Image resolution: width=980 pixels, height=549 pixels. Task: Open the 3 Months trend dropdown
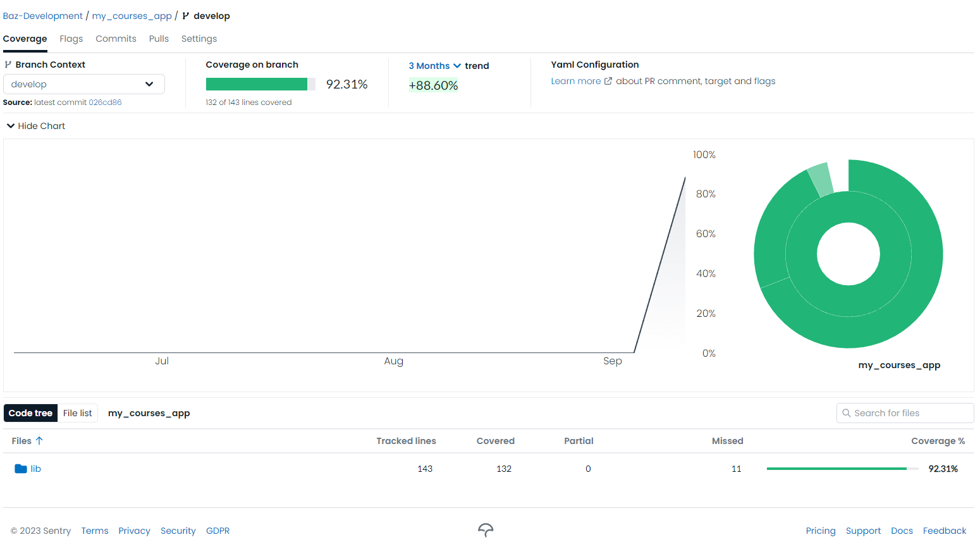tap(434, 66)
